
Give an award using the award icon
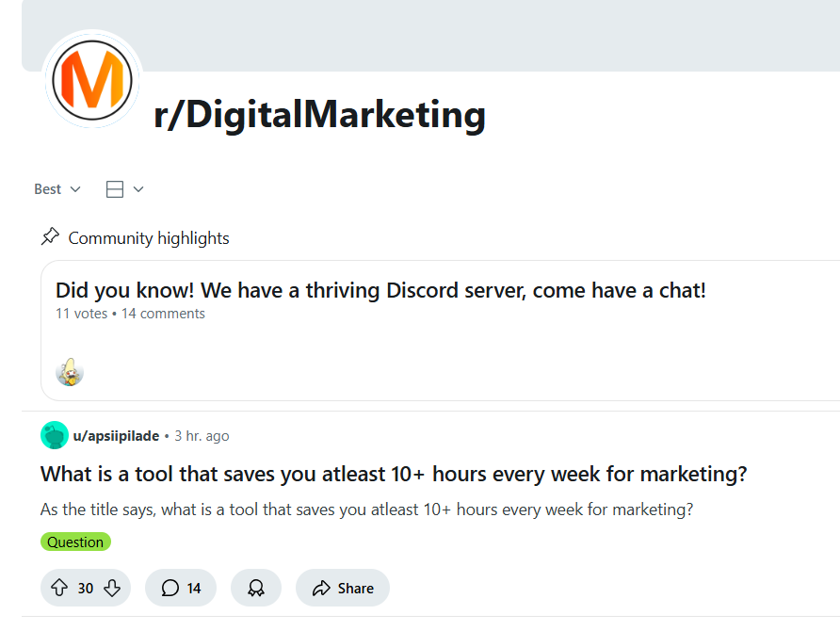point(255,588)
